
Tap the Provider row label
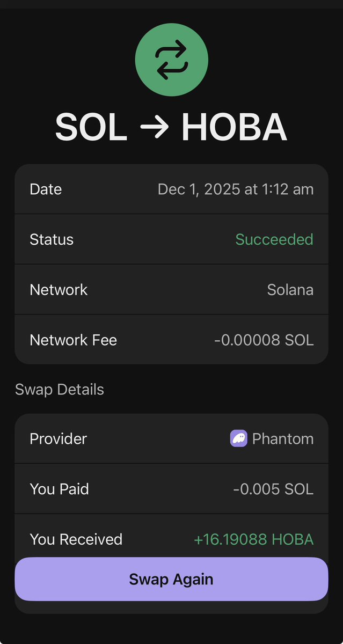coord(58,438)
